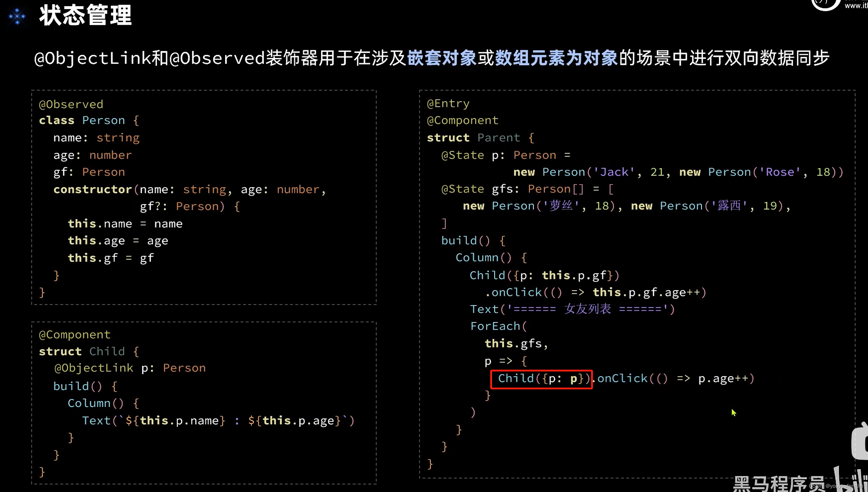868x492 pixels.
Task: Click the highlighted phrase 数组元素为对象
Action: (x=556, y=58)
